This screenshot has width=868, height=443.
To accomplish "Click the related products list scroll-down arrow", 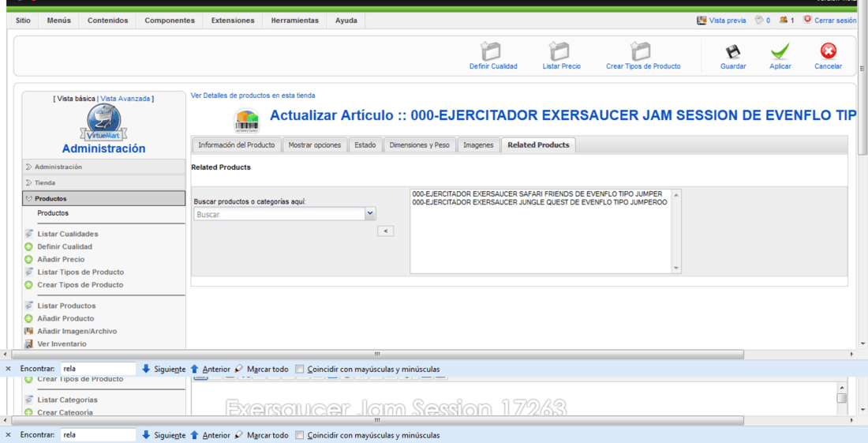I will click(x=676, y=268).
